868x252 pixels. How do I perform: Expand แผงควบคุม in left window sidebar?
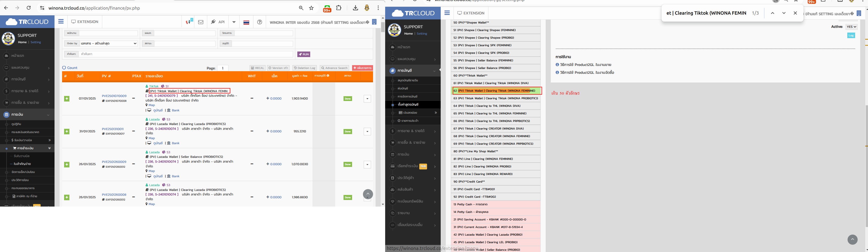pyautogui.click(x=27, y=68)
